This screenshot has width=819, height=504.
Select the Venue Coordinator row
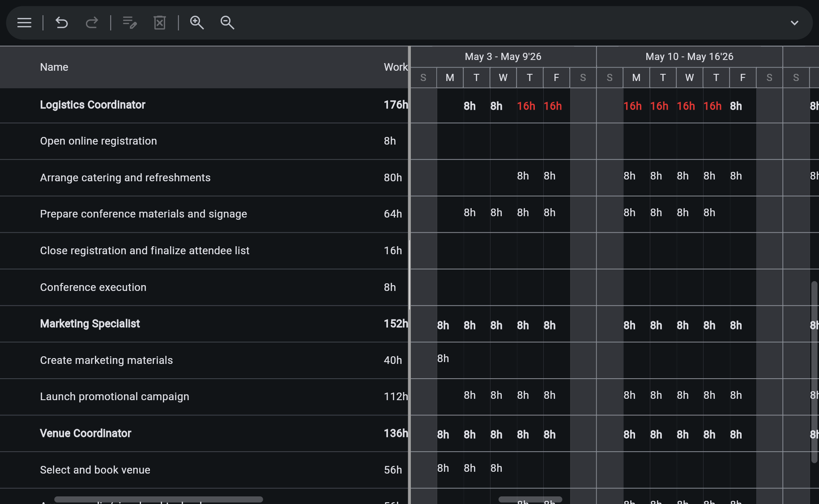click(85, 433)
